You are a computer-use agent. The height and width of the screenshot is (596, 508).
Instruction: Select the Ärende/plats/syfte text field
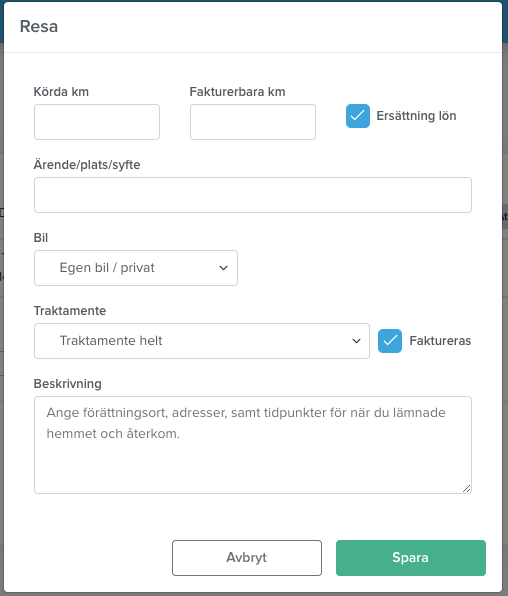coord(253,195)
